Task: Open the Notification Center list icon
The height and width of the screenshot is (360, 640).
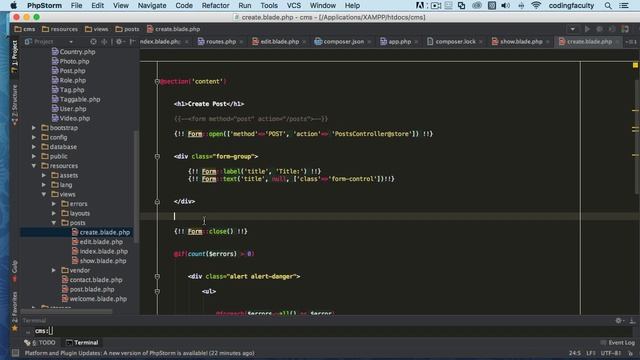Action: click(x=624, y=5)
